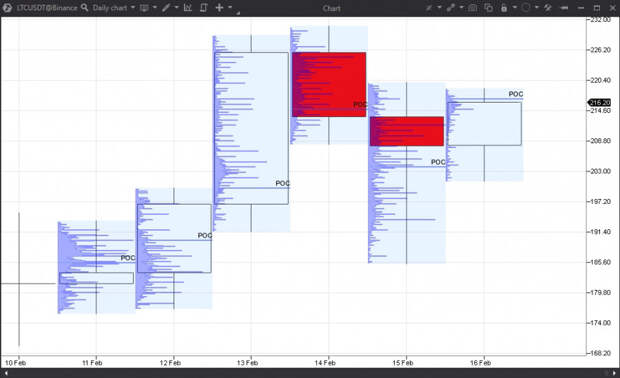Screen dimensions: 620x378
Task: Select the pencil drawing tool
Action: click(166, 8)
